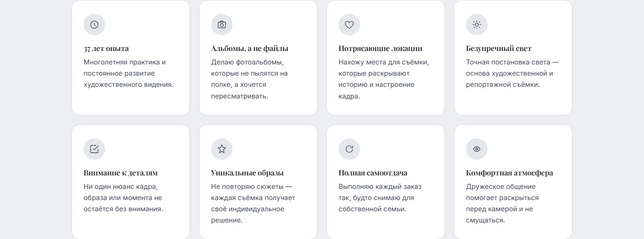Select the heading 37 лет опыта
The width and height of the screenshot is (644, 239).
(x=106, y=48)
